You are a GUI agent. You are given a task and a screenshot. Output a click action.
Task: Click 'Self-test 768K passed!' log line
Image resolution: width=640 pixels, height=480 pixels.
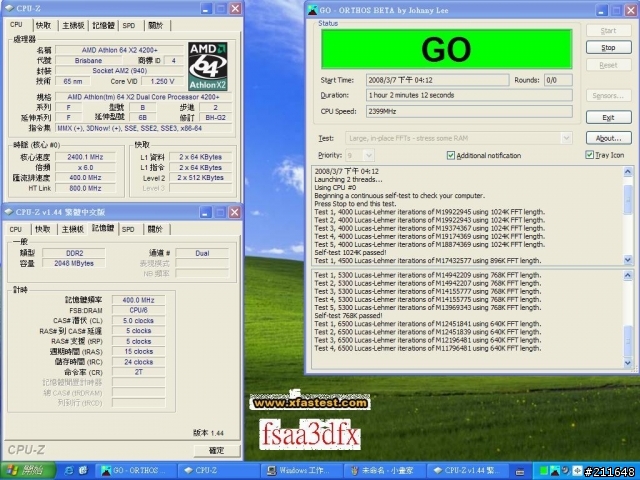click(x=348, y=316)
